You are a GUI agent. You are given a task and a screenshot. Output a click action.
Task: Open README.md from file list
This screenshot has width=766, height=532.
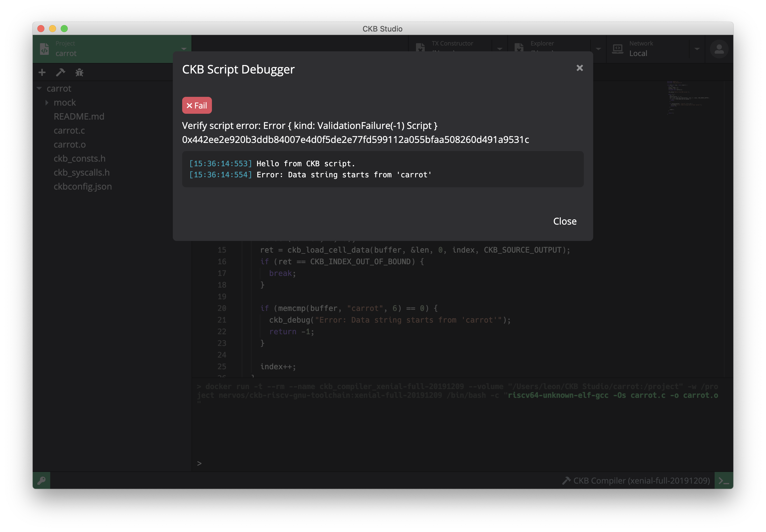pos(79,117)
